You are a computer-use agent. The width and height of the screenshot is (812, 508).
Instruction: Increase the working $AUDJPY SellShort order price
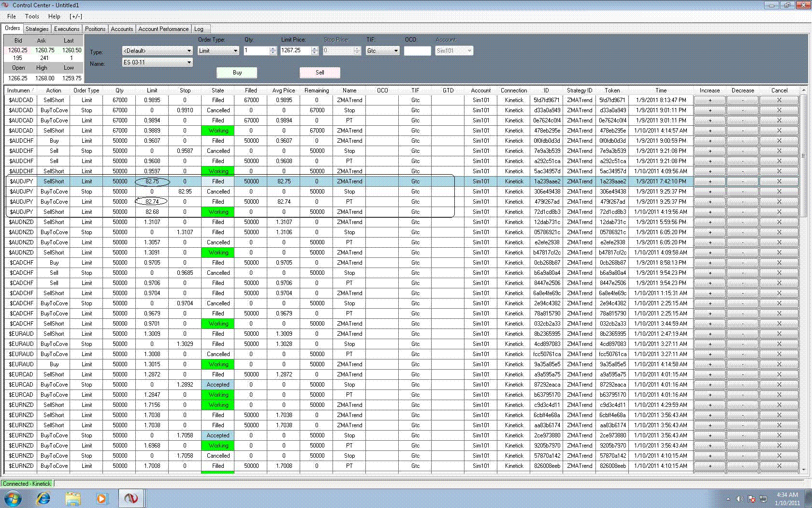coord(710,212)
